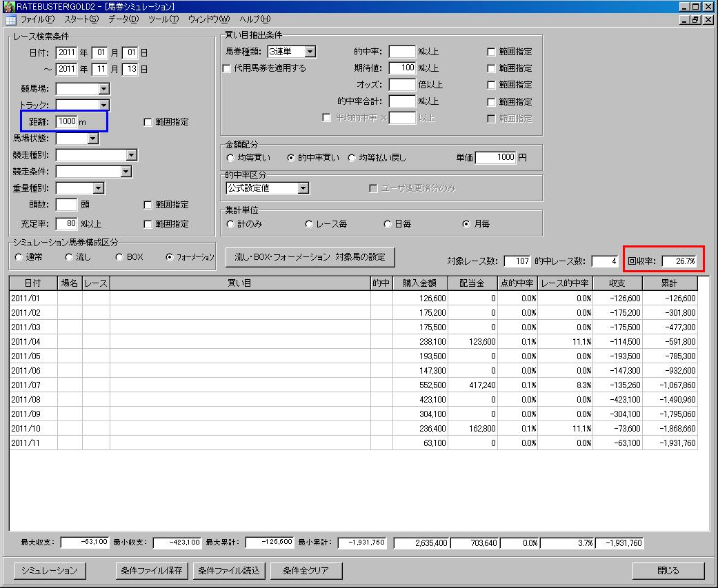Click the end day field showing 13
Viewport: 718px width, 588px height.
coord(130,69)
